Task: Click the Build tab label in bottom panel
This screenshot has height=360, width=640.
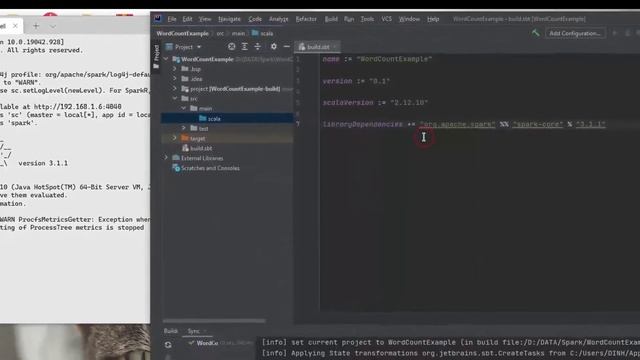Action: 171,331
